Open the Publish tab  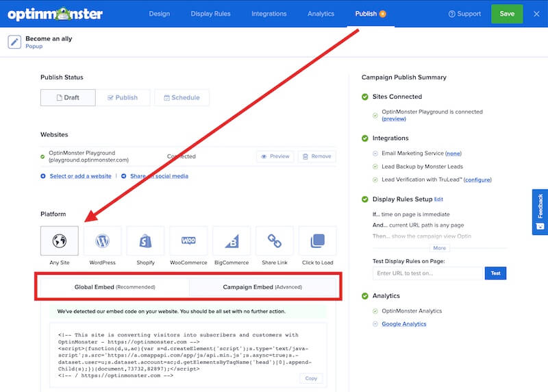click(366, 14)
